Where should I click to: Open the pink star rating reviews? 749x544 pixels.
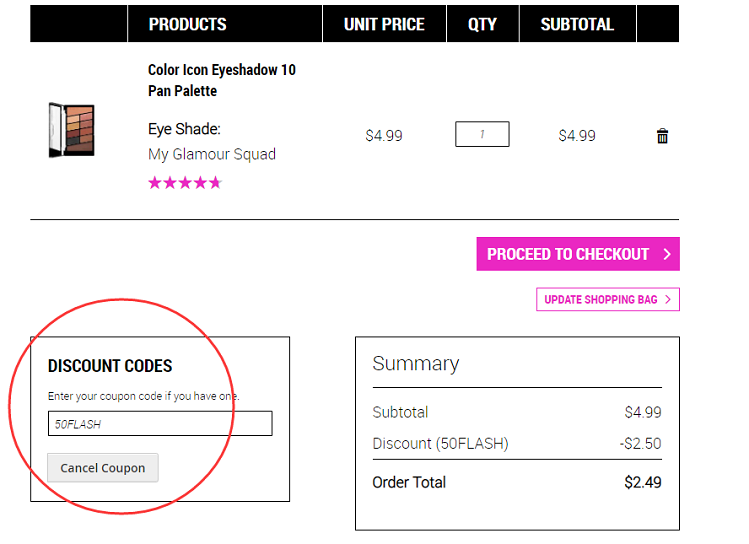pos(185,182)
